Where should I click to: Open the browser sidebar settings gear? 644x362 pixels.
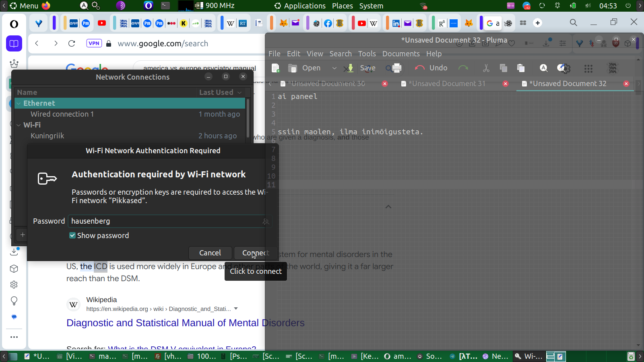[14, 285]
